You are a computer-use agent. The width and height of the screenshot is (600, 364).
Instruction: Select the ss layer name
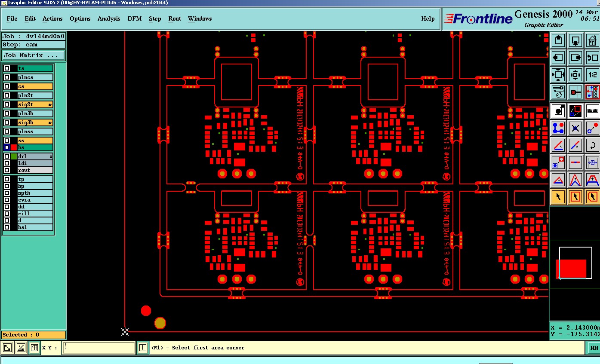point(35,141)
